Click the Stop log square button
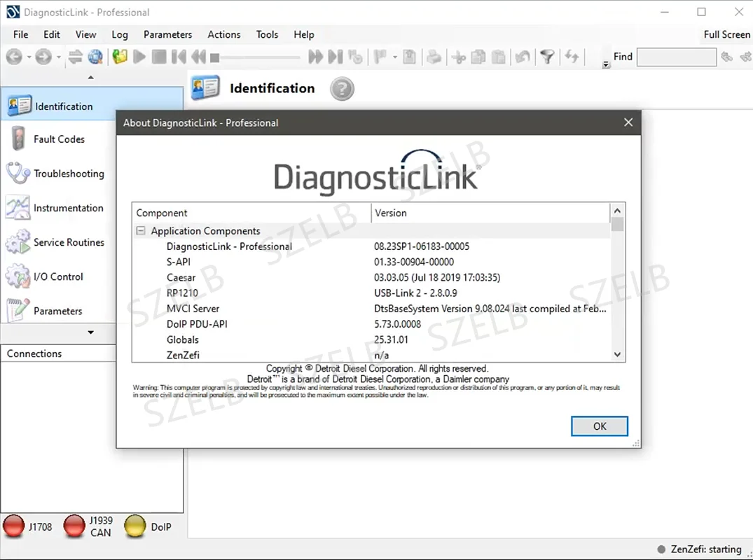 point(159,57)
